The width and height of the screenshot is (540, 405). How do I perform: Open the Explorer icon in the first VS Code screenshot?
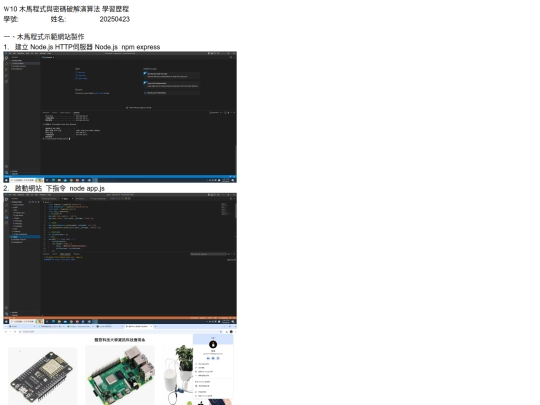(x=6, y=58)
